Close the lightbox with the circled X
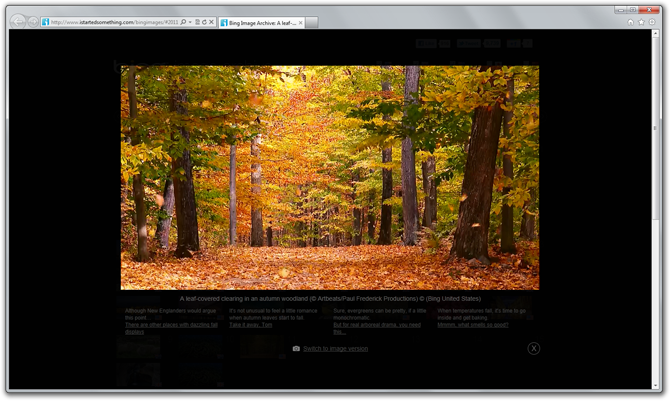The height and width of the screenshot is (401, 670). [534, 348]
